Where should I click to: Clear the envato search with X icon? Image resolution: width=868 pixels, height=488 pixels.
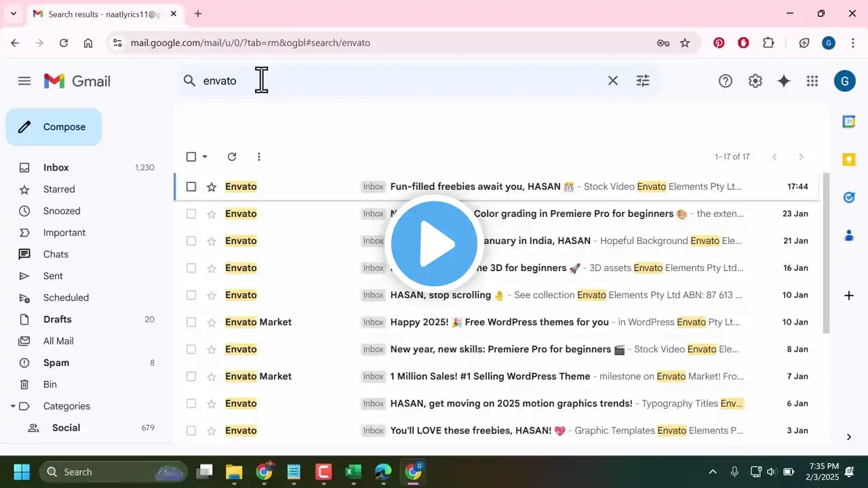[612, 81]
